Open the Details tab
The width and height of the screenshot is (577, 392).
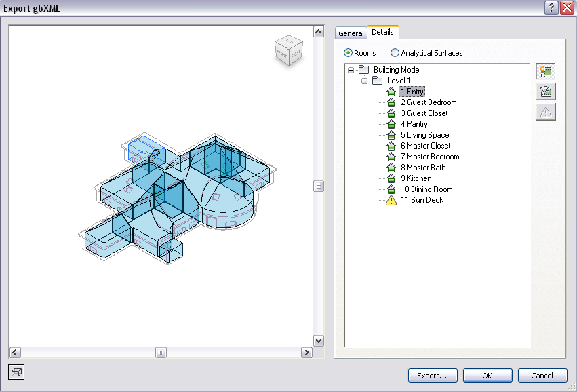(x=382, y=32)
